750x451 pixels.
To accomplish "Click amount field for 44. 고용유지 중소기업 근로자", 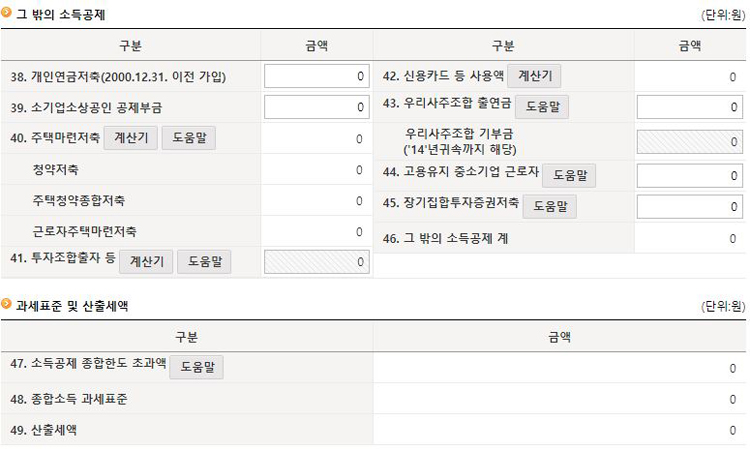I will (690, 175).
